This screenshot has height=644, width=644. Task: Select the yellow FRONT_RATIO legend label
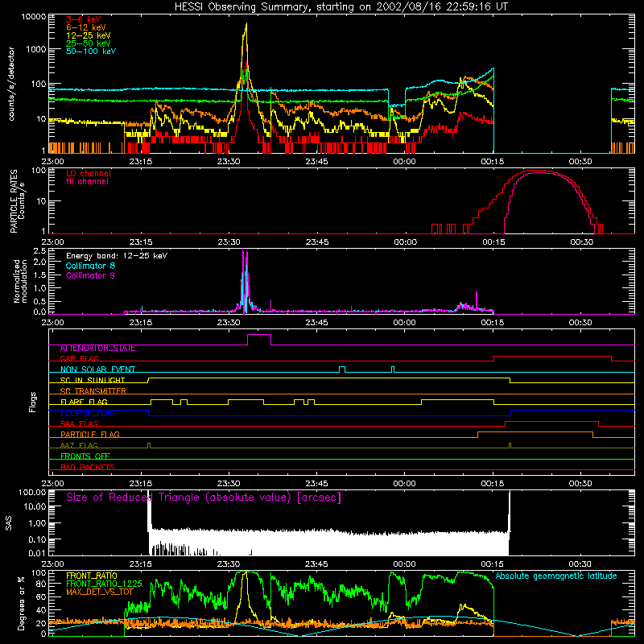click(x=92, y=576)
